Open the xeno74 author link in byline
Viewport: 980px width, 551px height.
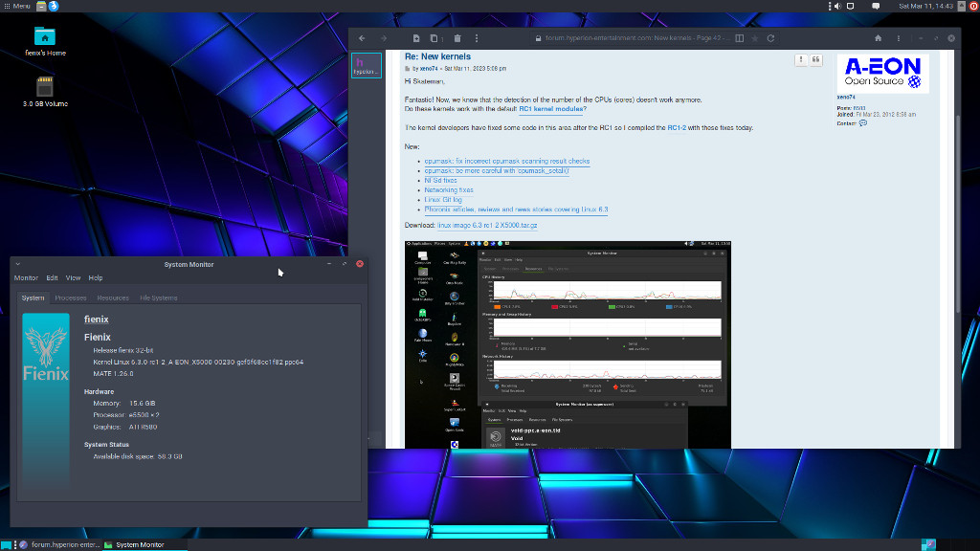(429, 69)
